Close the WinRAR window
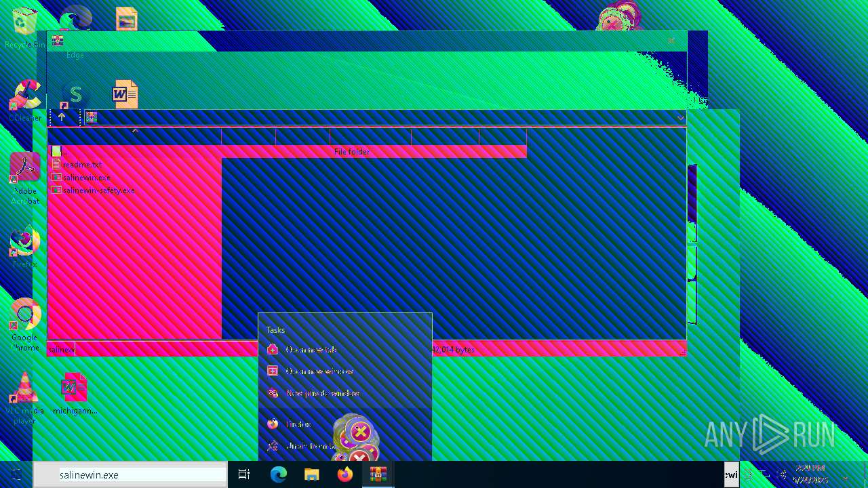The height and width of the screenshot is (488, 868). [671, 41]
